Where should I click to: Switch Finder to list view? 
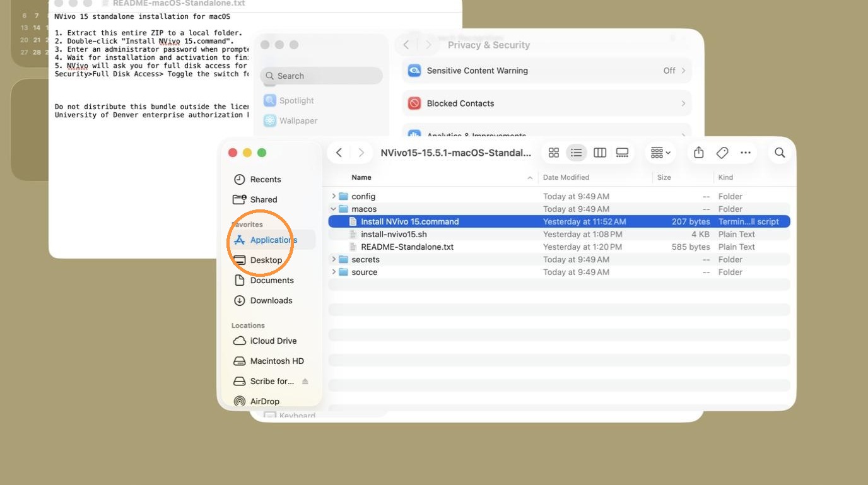pyautogui.click(x=576, y=153)
